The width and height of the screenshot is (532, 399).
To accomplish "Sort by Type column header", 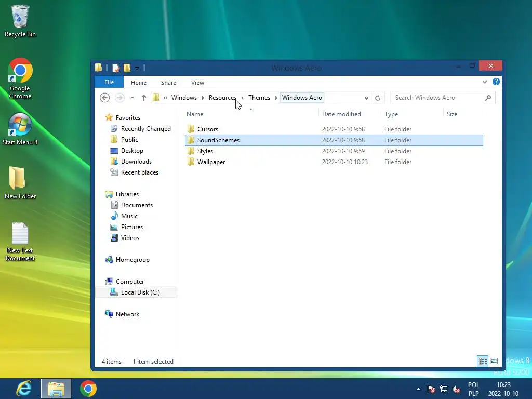I will pos(391,114).
